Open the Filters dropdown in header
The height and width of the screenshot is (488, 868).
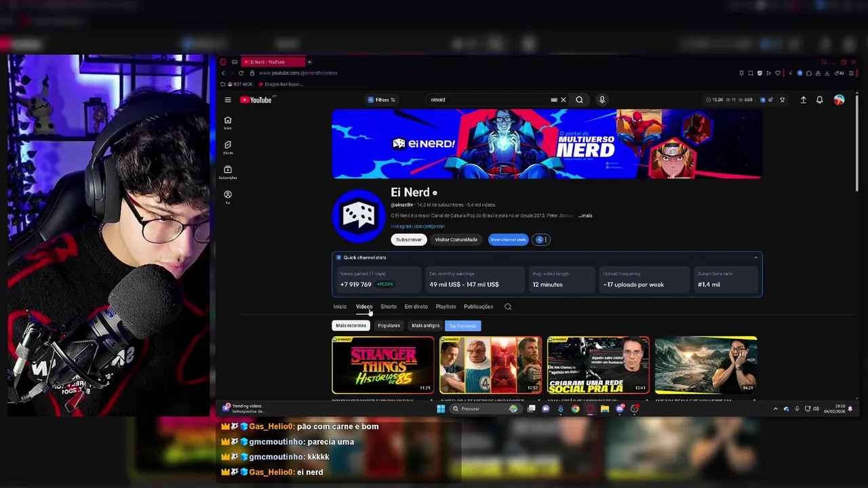coord(382,100)
